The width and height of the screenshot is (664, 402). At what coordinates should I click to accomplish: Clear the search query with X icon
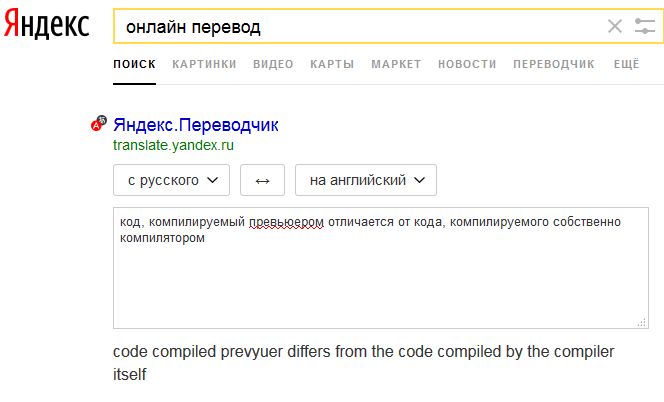614,26
